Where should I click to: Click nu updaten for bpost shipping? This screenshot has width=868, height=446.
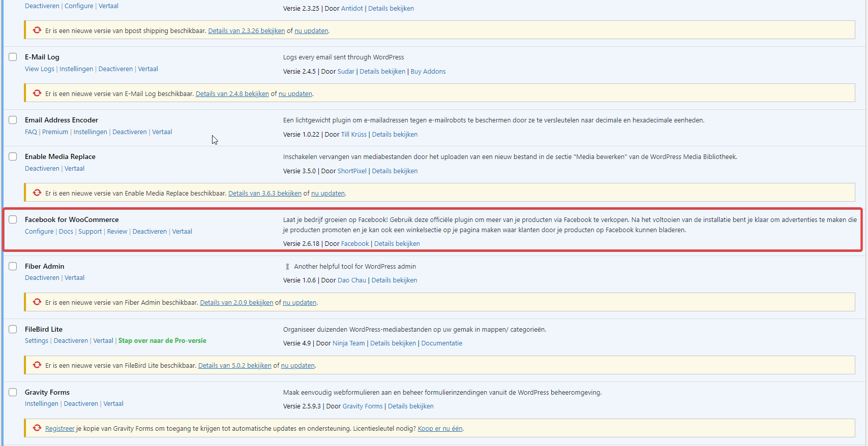[312, 31]
